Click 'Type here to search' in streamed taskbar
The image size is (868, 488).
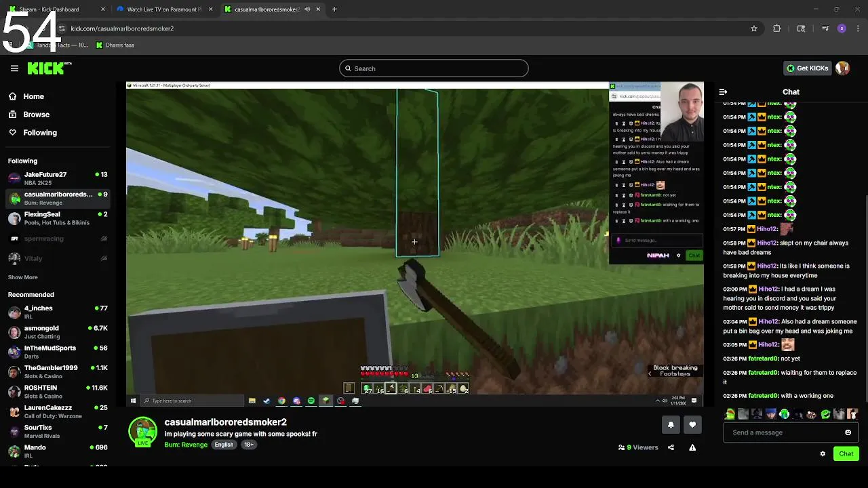(x=192, y=401)
